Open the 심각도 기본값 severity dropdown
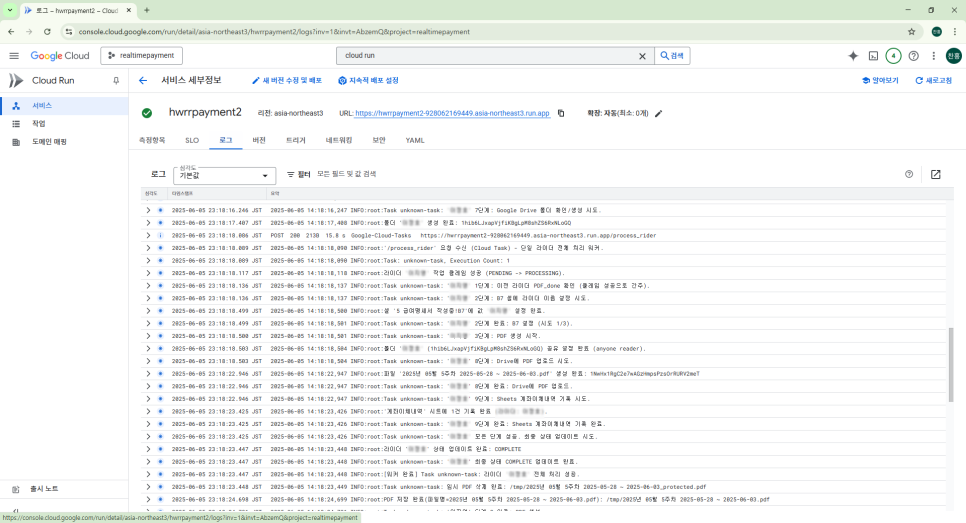 [224, 176]
